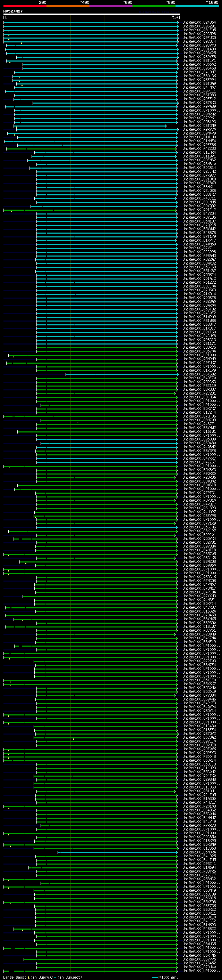Select hit UniRef100_B9SVY3

point(199,46)
